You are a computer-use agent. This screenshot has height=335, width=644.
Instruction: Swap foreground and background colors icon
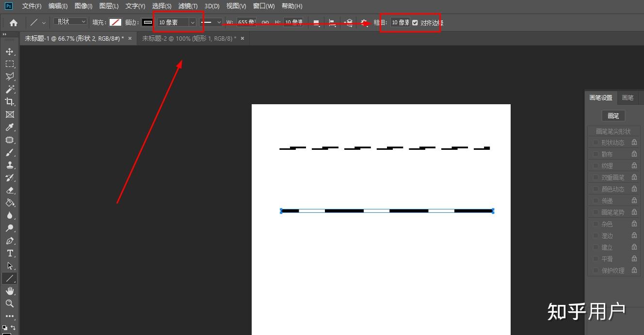pos(13,327)
